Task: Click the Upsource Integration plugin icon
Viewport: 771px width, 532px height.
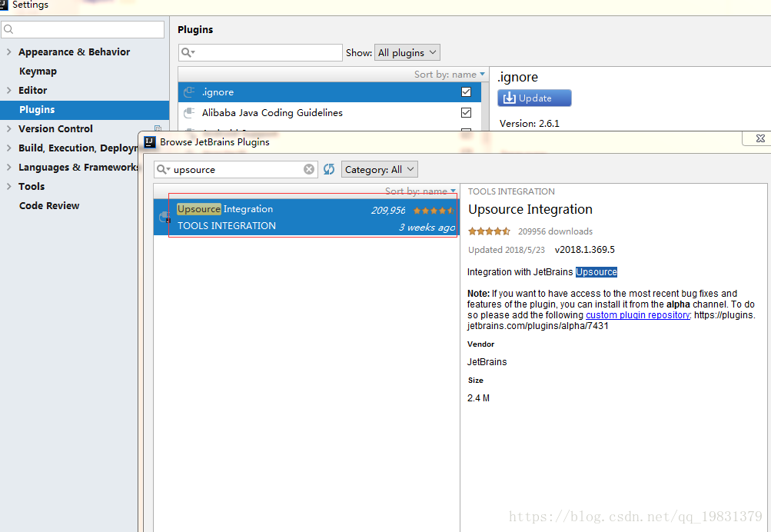Action: 165,217
